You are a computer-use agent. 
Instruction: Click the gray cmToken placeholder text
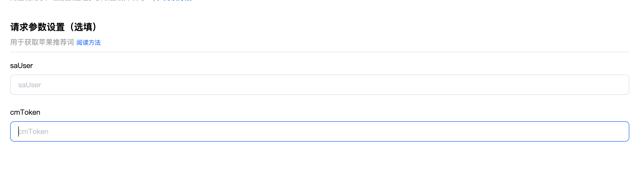(34, 132)
